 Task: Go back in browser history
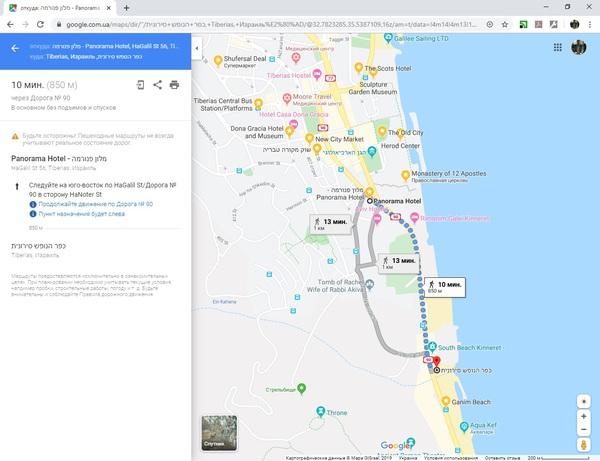10,24
